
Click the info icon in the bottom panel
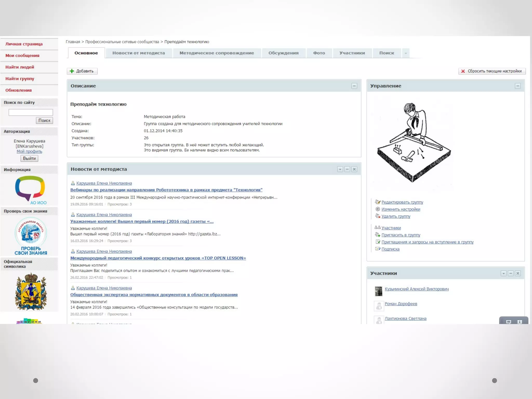tap(520, 322)
